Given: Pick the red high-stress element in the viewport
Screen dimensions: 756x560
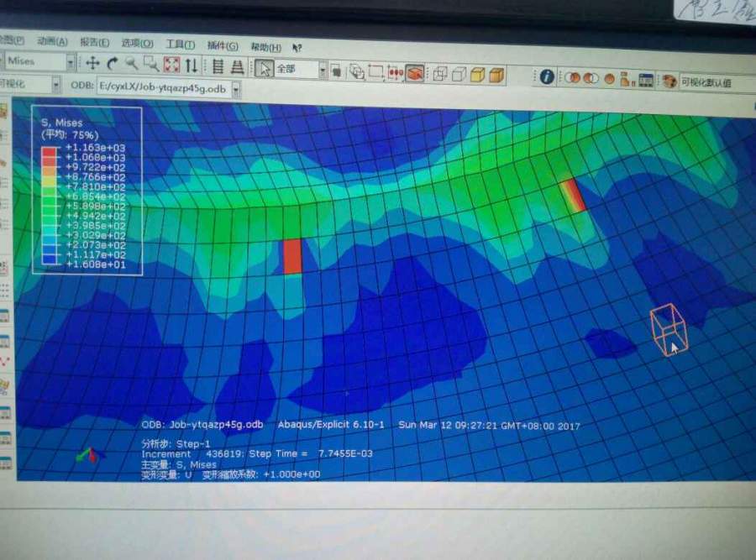Looking at the screenshot, I should point(292,256).
